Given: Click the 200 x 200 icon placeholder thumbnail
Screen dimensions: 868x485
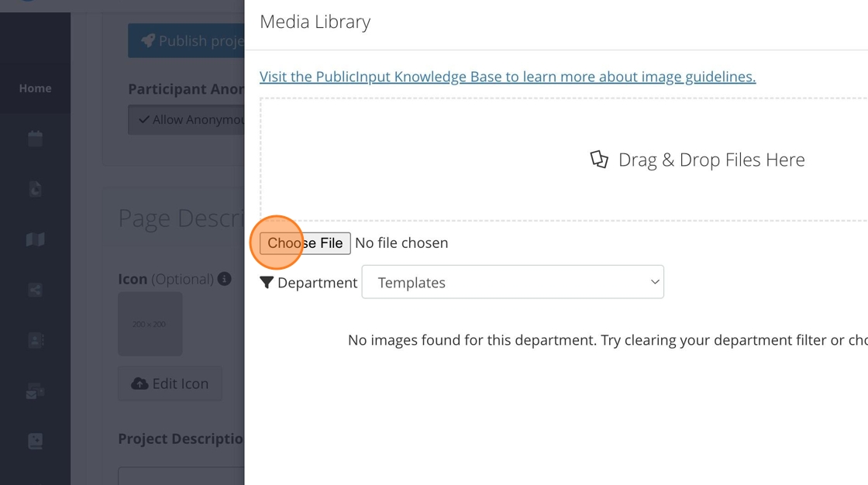Looking at the screenshot, I should [150, 324].
